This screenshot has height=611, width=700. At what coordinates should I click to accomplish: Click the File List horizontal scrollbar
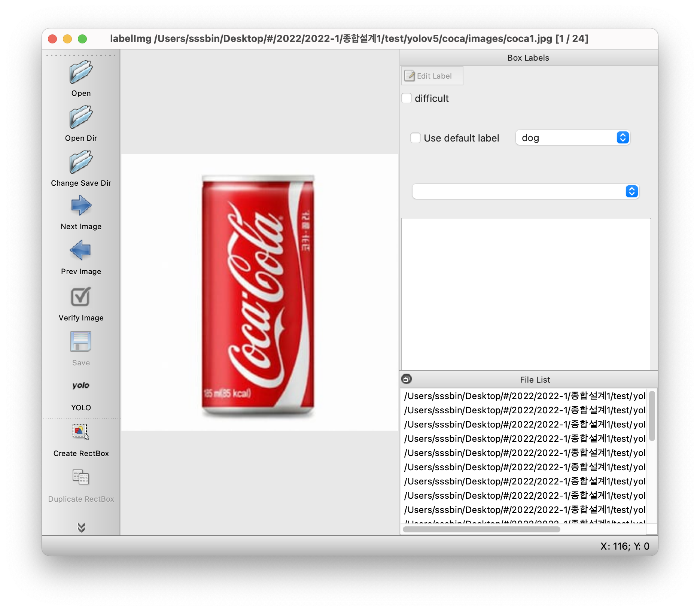click(481, 529)
